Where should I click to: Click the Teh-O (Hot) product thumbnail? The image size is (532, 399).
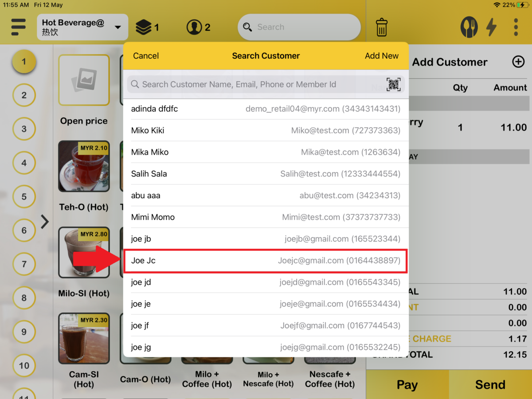pyautogui.click(x=84, y=166)
